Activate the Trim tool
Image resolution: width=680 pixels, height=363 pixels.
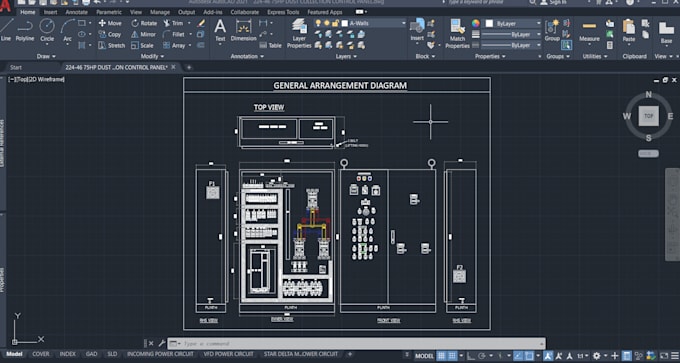pos(173,23)
